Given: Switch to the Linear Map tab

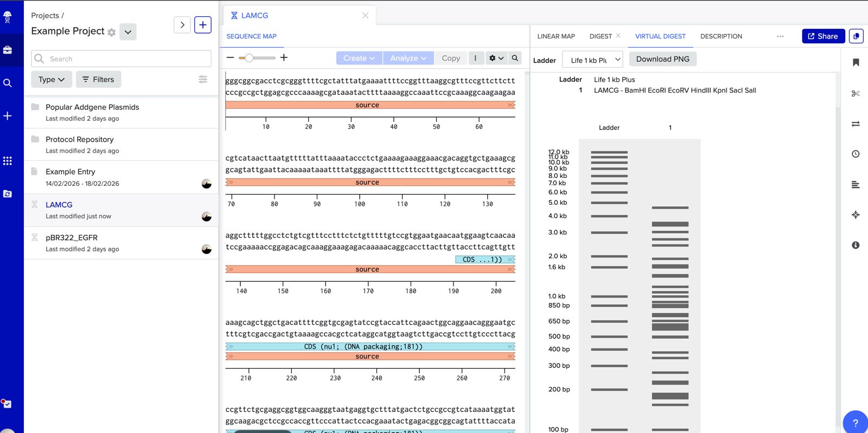Looking at the screenshot, I should [556, 36].
